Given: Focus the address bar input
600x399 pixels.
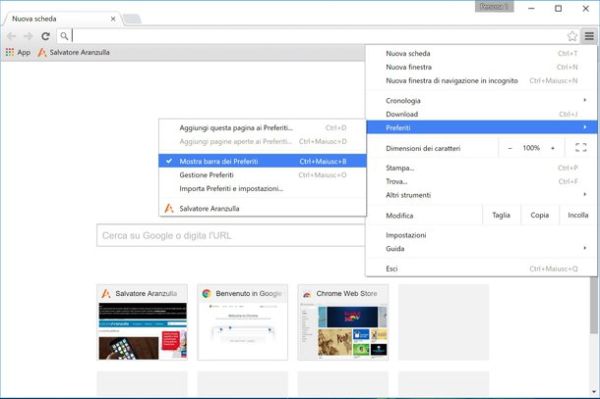Looking at the screenshot, I should point(318,36).
